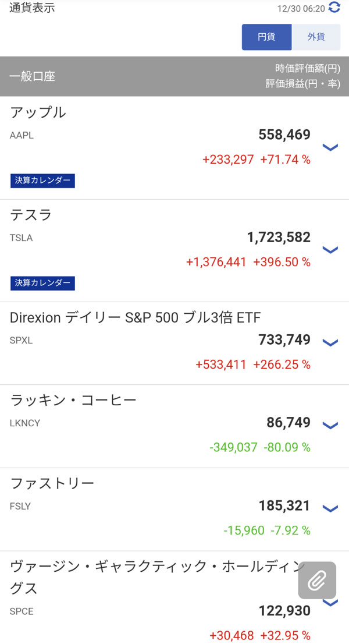Expand the ラッキン・コーヒー row chevron
The height and width of the screenshot is (644, 349).
coord(330,426)
